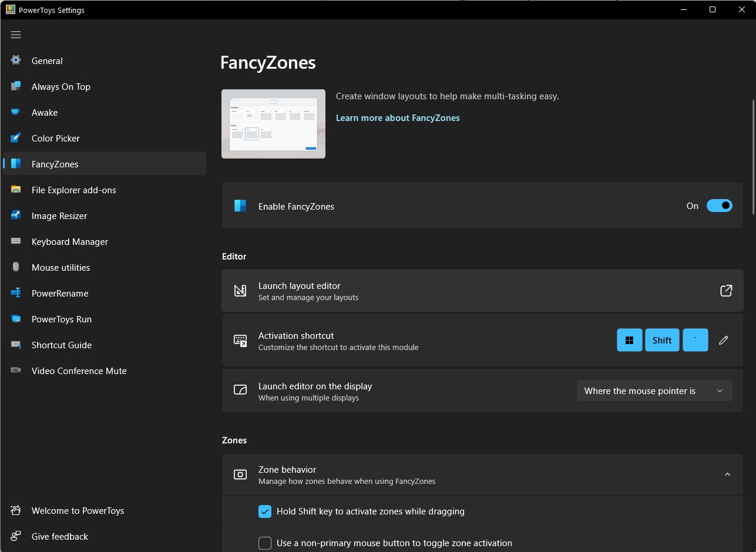Viewport: 756px width, 552px height.
Task: Open Learn more about FancyZones link
Action: (x=398, y=117)
